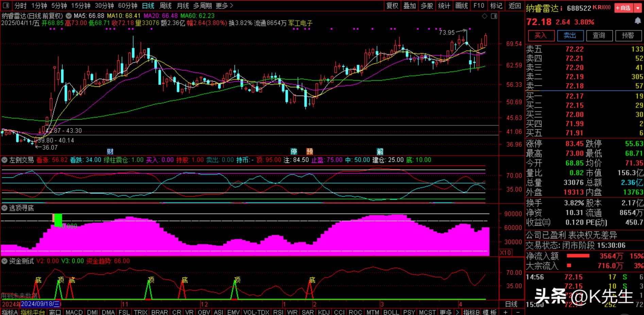The image size is (644, 315).
Task: Toggle the 逃顶寻底 indicator panel circle
Action: [5, 208]
